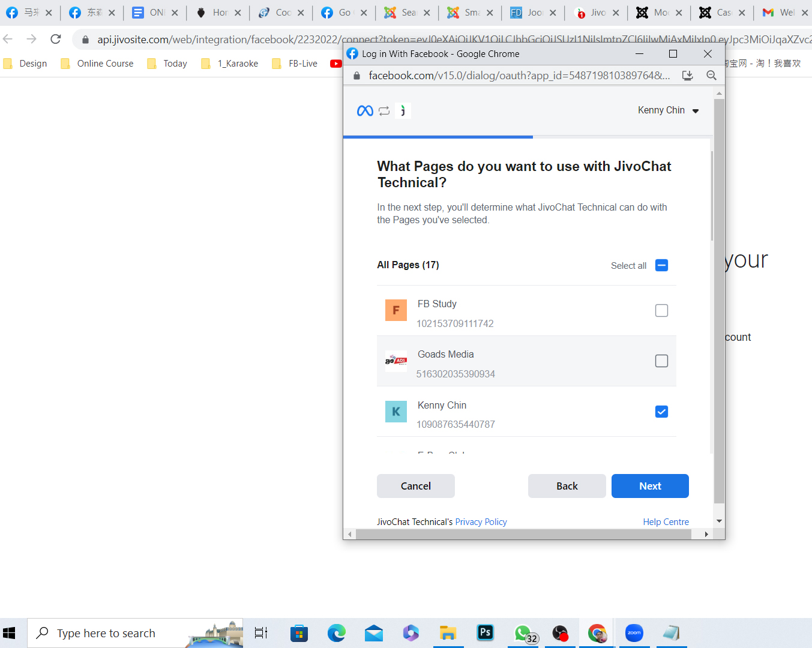812x648 pixels.
Task: Open the OBS Studio taskbar icon
Action: pos(560,633)
